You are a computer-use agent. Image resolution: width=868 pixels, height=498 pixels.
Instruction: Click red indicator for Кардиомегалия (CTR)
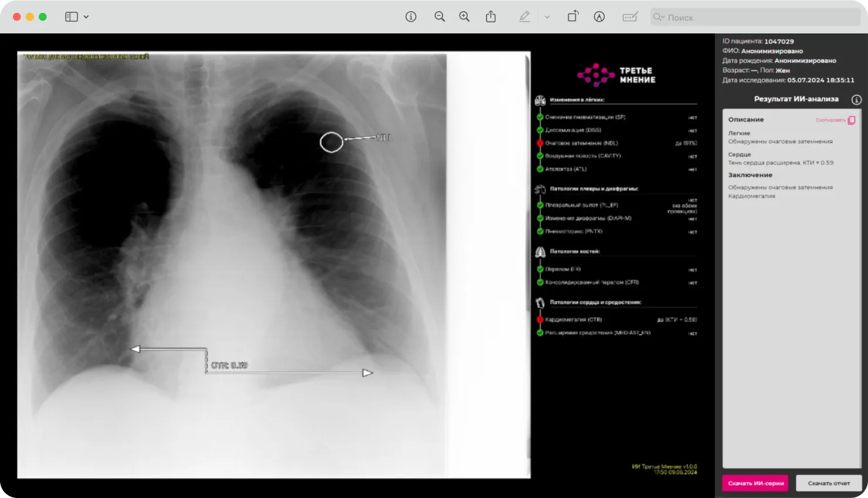[540, 320]
